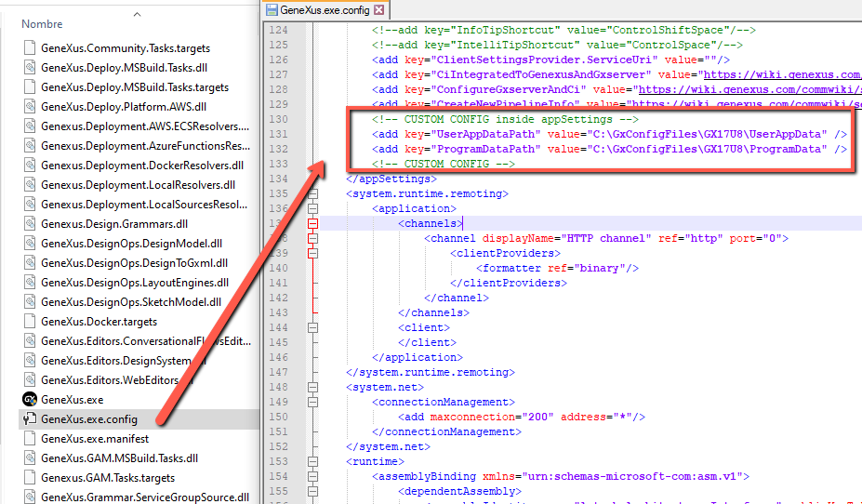Close the GeneXus.exe.config tab
Image resolution: width=862 pixels, height=504 pixels.
(378, 10)
